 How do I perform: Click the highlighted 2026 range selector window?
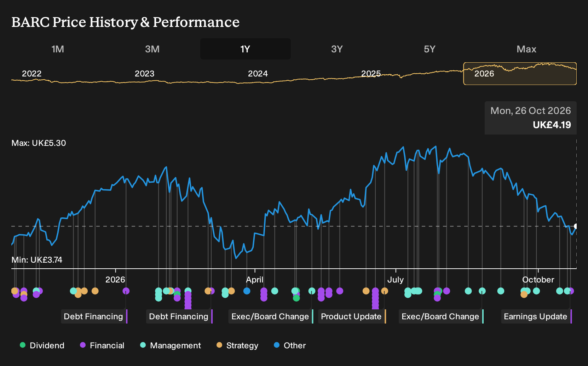(520, 74)
